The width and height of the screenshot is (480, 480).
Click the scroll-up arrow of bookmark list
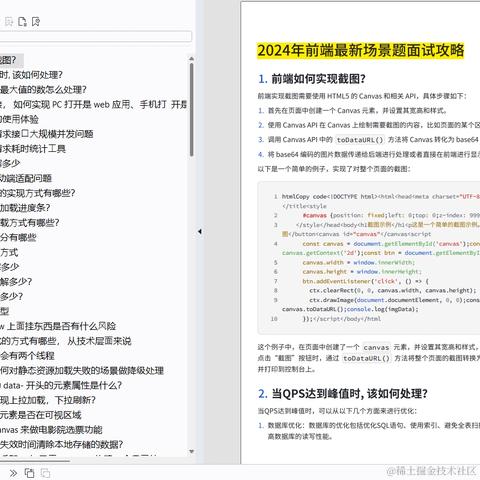pyautogui.click(x=192, y=59)
